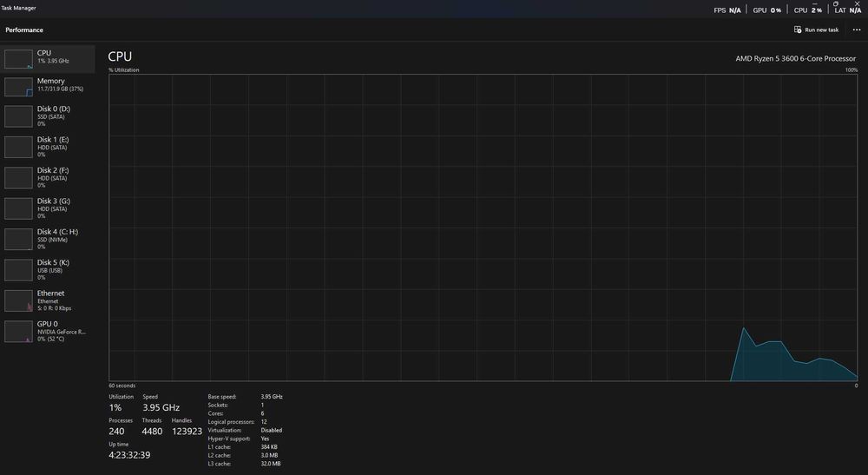Click the Run new task icon
The width and height of the screenshot is (868, 475).
(x=798, y=30)
